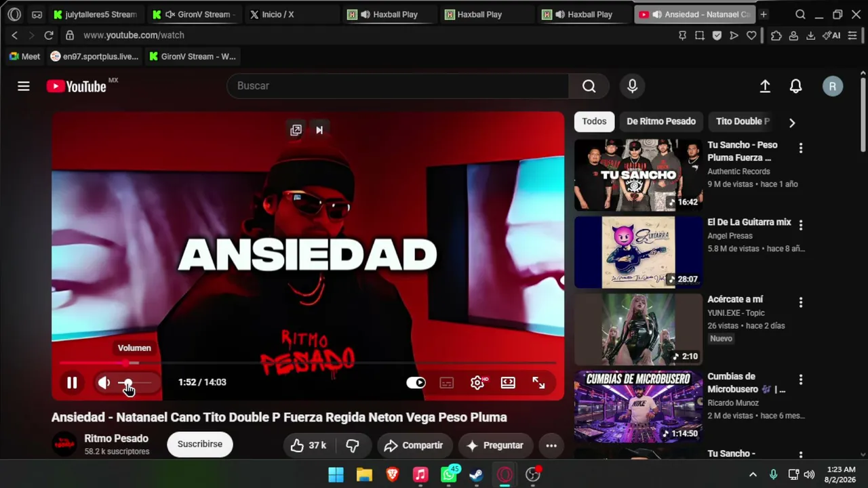Viewport: 868px width, 488px height.
Task: Open the Acércate a mí video thumbnail
Action: pyautogui.click(x=638, y=329)
